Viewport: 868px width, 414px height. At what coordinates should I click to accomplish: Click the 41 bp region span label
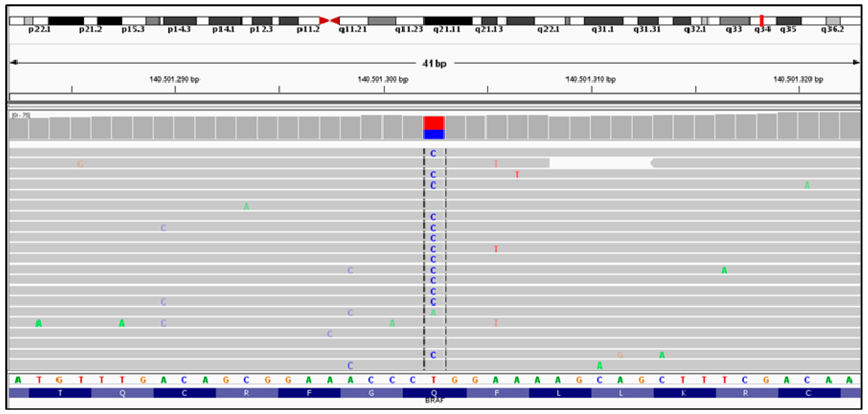pos(434,63)
